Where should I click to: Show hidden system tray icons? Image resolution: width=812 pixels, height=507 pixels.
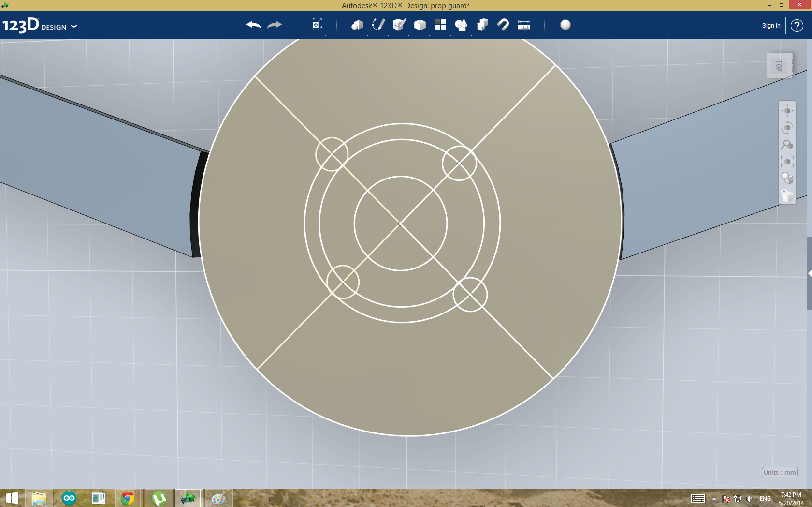[x=714, y=499]
